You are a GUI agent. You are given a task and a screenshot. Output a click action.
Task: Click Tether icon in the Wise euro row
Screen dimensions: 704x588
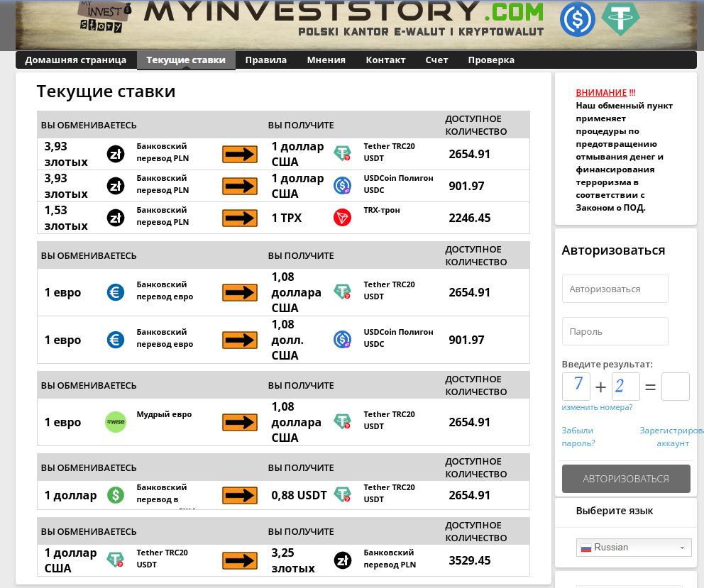[x=342, y=421]
